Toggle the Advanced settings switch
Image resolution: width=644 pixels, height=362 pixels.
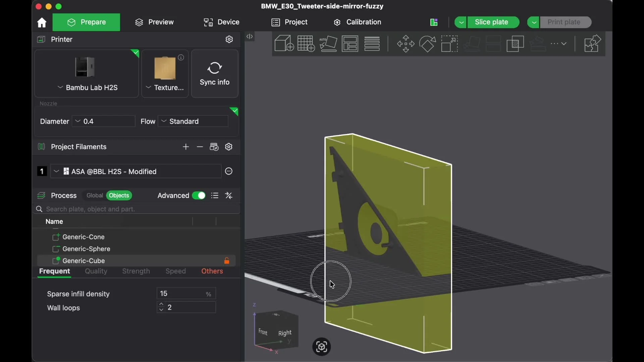click(199, 196)
